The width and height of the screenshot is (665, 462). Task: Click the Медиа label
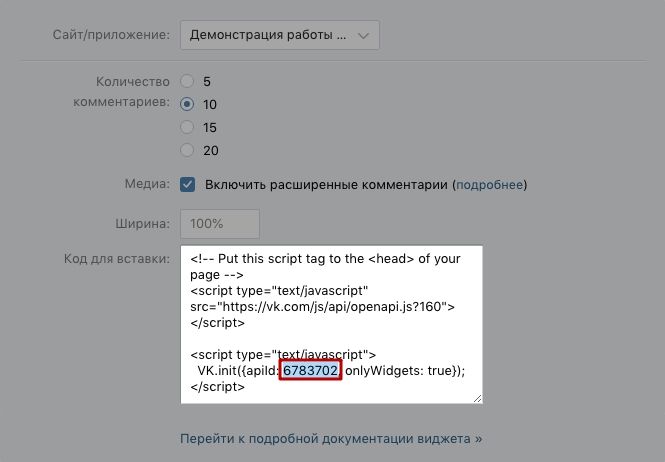pos(147,184)
